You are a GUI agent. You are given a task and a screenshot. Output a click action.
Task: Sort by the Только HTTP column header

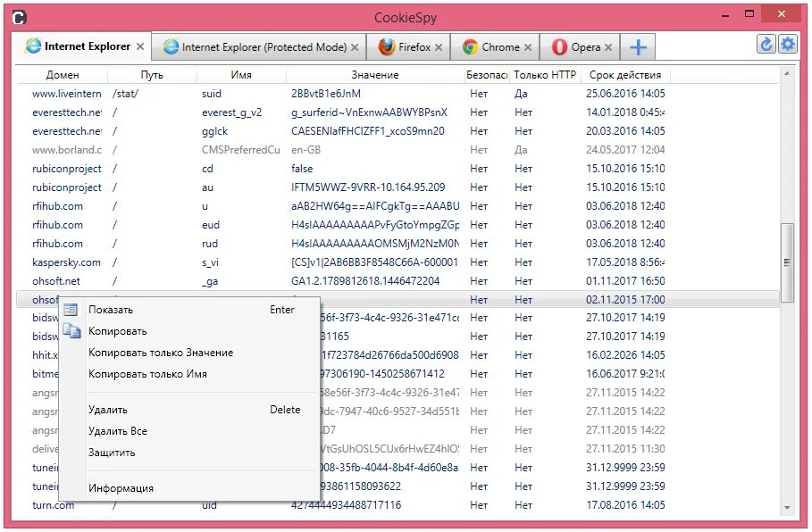[x=545, y=74]
